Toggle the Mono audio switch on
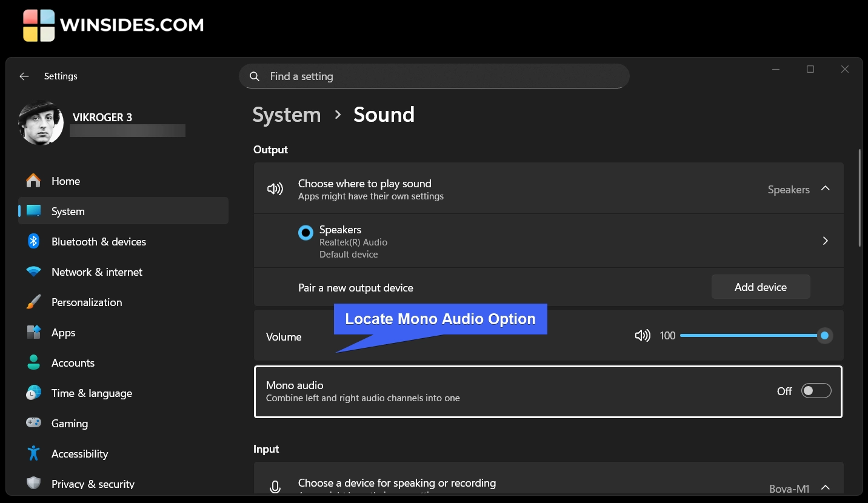Screen dimensions: 868x503 pos(816,391)
